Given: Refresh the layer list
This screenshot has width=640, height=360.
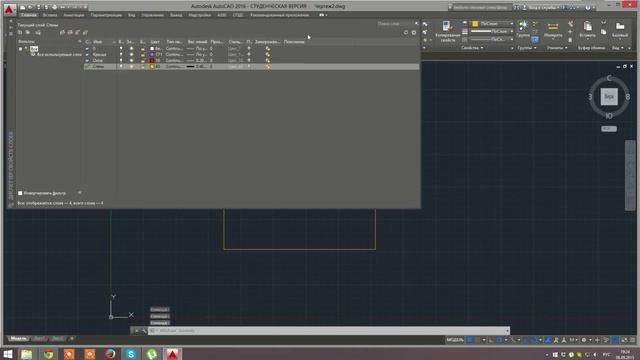Looking at the screenshot, I should click(406, 32).
